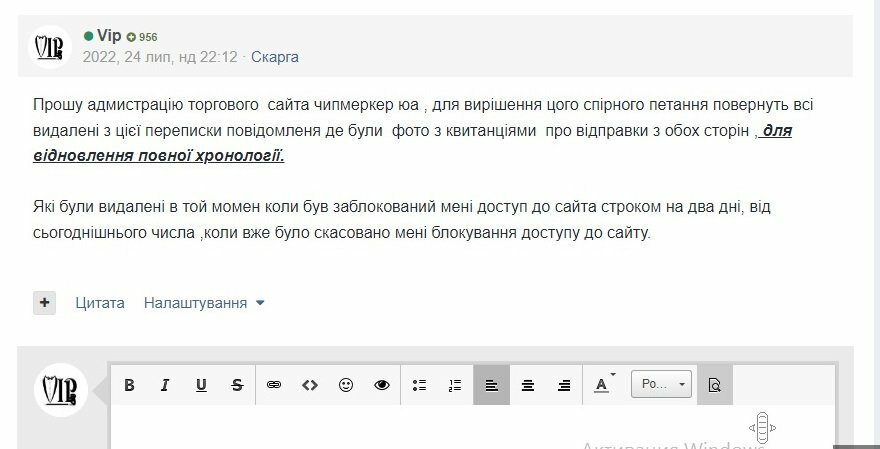880x449 pixels.
Task: Align text to the left
Action: [492, 385]
